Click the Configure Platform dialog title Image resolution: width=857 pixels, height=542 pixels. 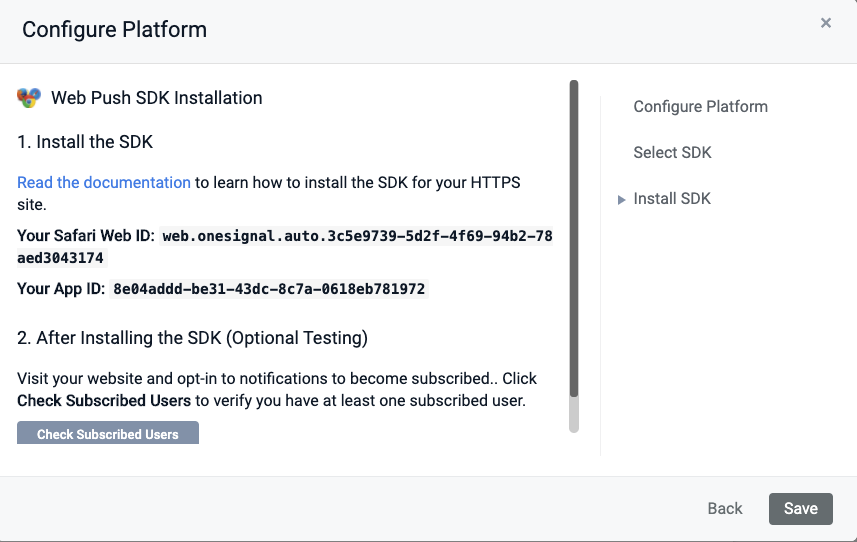[x=114, y=30]
